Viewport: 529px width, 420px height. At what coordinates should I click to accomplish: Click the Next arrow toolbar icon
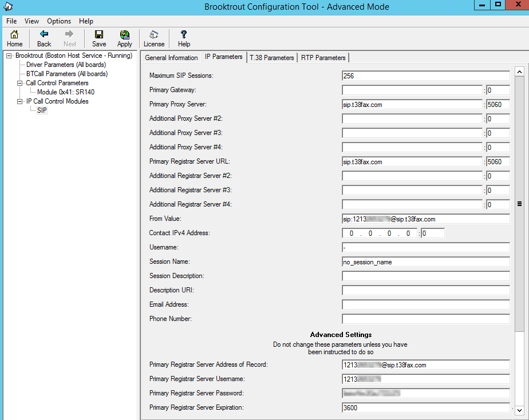[69, 38]
